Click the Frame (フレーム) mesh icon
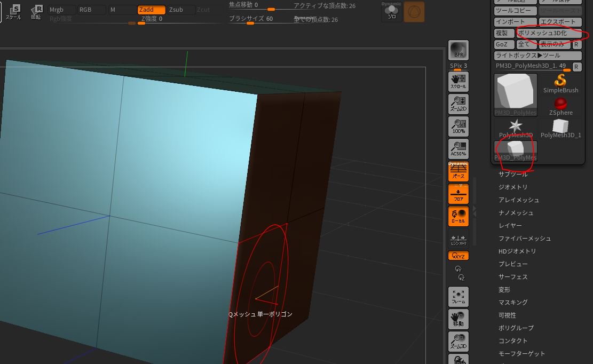The image size is (593, 364). click(x=458, y=297)
